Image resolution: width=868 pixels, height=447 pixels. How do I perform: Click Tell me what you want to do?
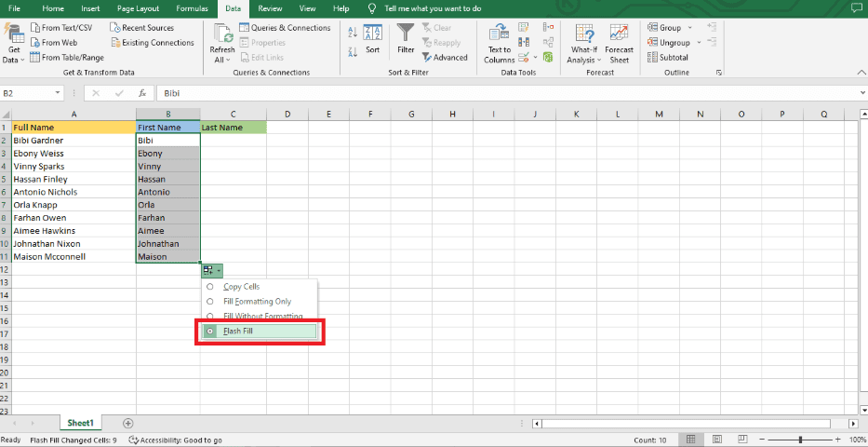[x=433, y=9]
